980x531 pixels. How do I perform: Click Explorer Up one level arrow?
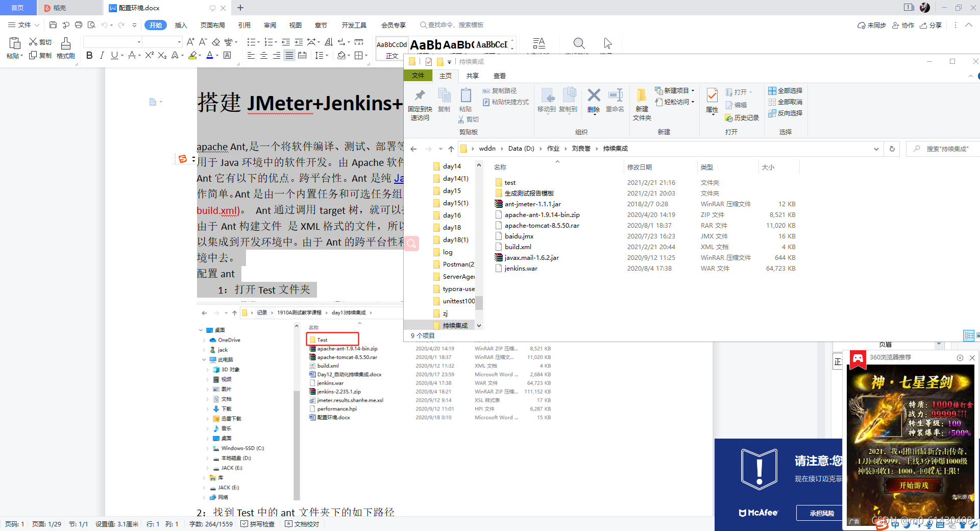click(x=451, y=149)
